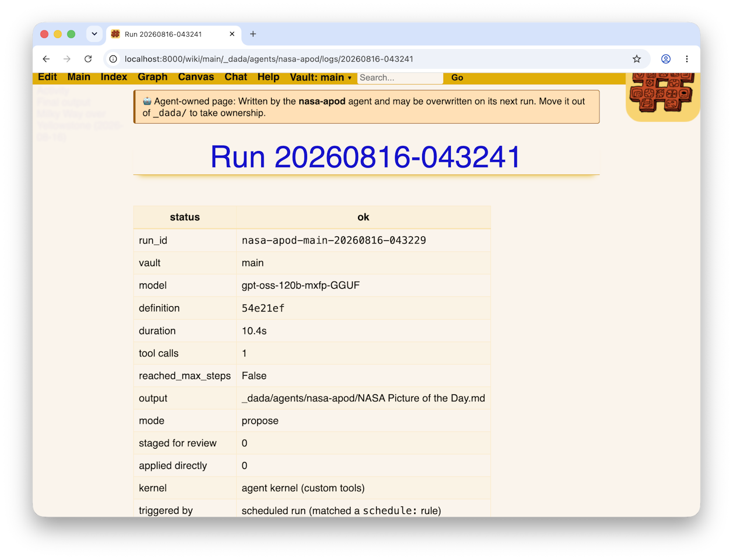
Task: Go back using the browser back arrow
Action: tap(46, 59)
